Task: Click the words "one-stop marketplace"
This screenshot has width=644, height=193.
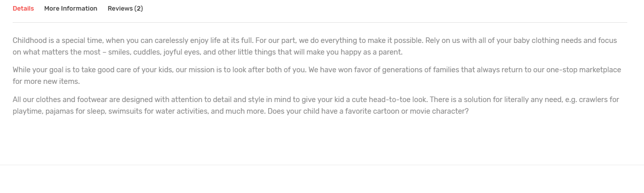Action: (x=584, y=70)
